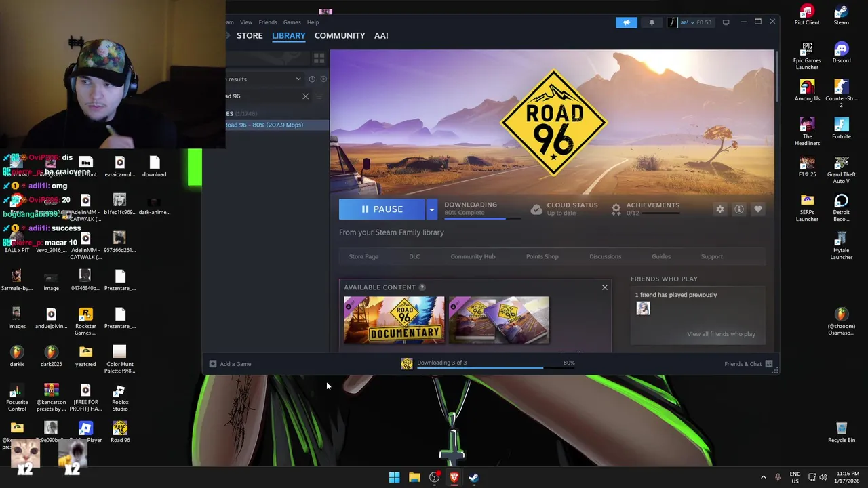Screen dimensions: 868x488
Task: View all friends who play Road 96
Action: tap(721, 334)
